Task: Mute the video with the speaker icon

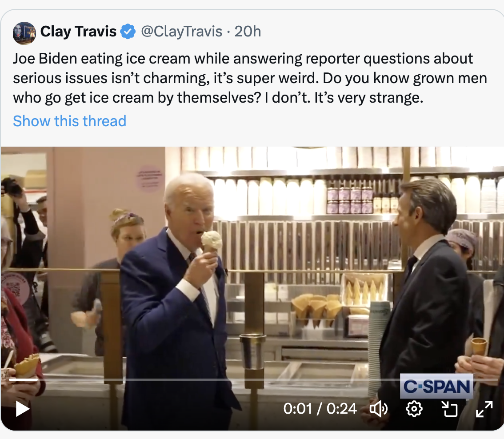Action: tap(379, 408)
